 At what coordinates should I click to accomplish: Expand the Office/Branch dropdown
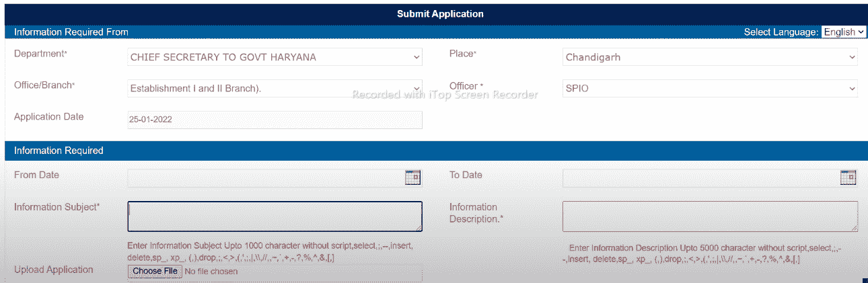[275, 88]
